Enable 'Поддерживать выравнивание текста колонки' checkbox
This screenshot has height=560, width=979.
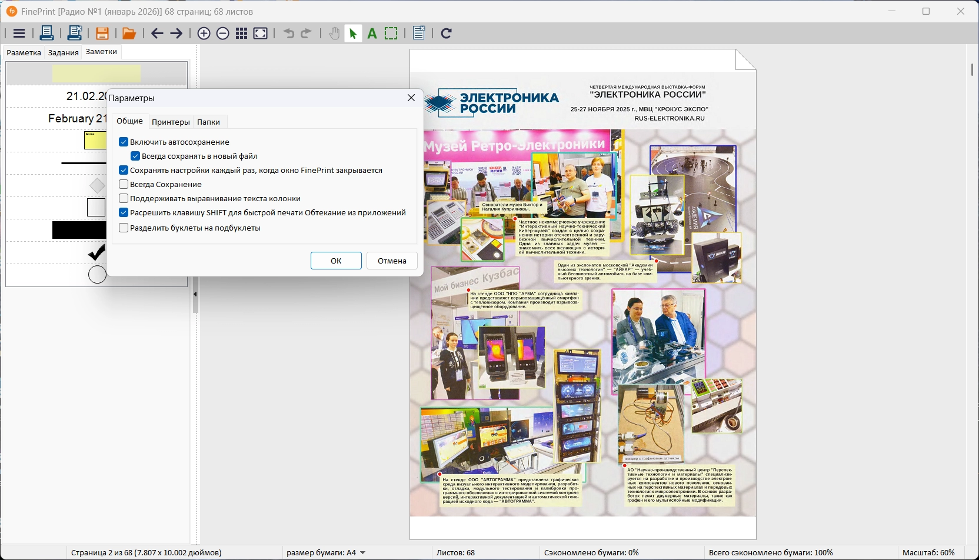(124, 198)
